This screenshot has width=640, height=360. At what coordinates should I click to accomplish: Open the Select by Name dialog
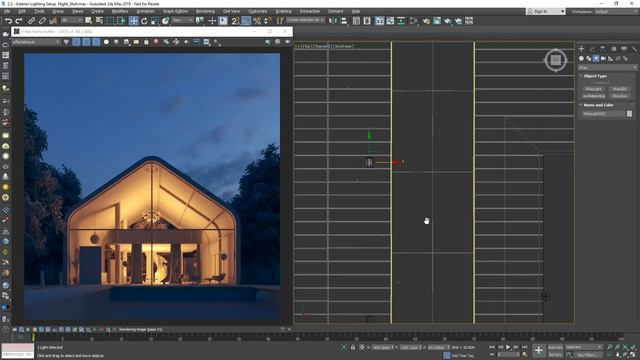tap(99, 21)
